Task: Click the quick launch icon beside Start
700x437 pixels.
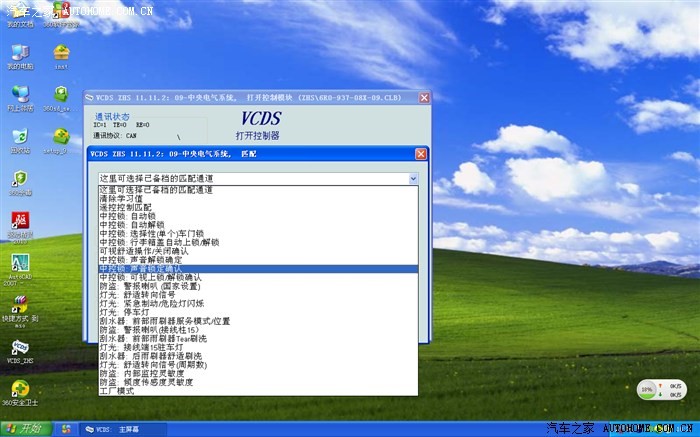Action: coord(66,429)
